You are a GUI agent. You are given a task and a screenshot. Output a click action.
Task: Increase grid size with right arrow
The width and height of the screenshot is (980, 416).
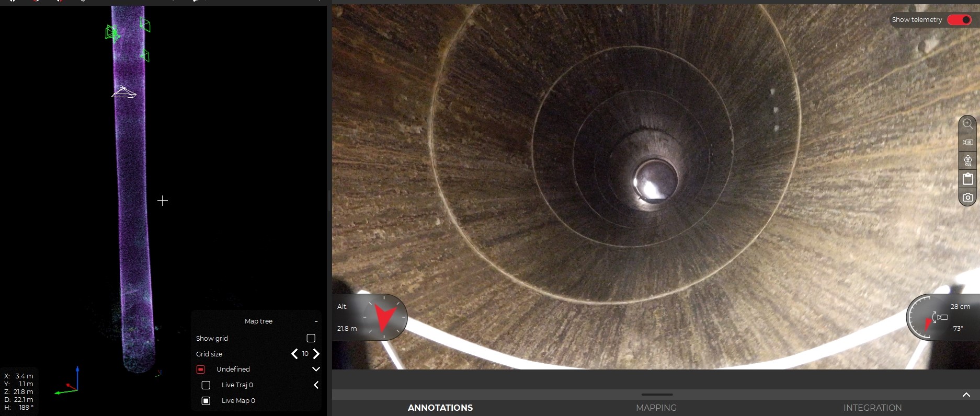(316, 354)
